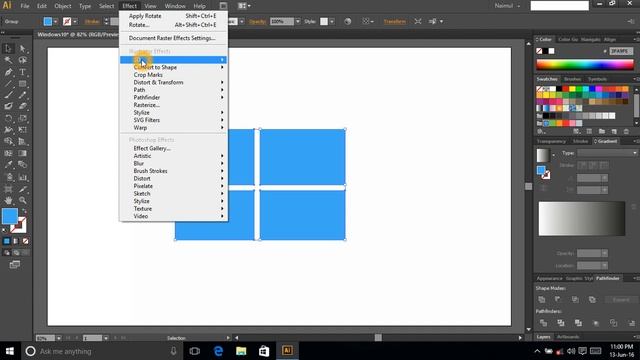The height and width of the screenshot is (360, 640).
Task: Click the Trim pathfinder icon
Action: [x=561, y=323]
